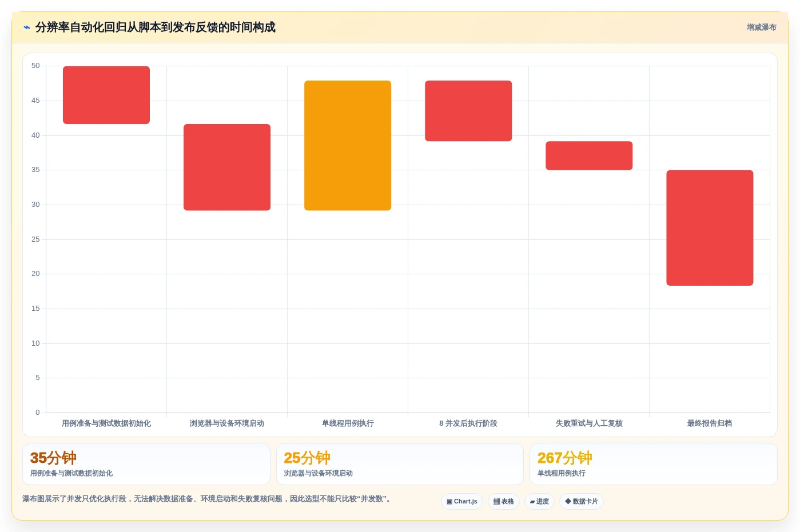The height and width of the screenshot is (532, 800).
Task: Click the x-axis label 用例准备与测试数据初始化
Action: (106, 423)
